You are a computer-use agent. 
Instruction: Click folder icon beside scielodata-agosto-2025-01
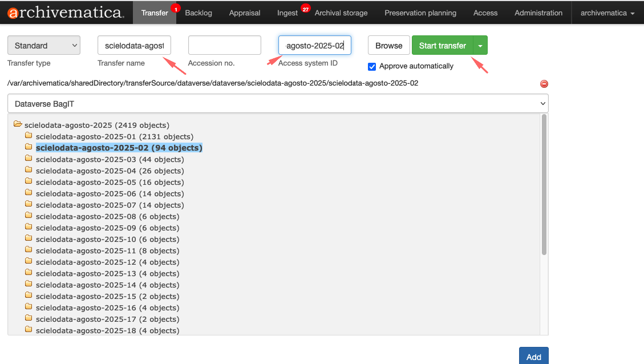click(x=29, y=136)
